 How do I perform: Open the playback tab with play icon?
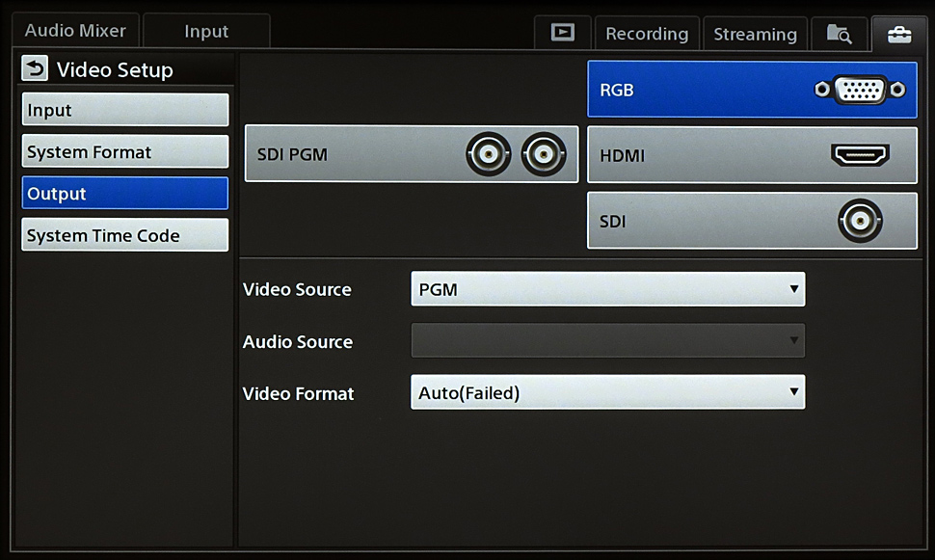click(562, 33)
